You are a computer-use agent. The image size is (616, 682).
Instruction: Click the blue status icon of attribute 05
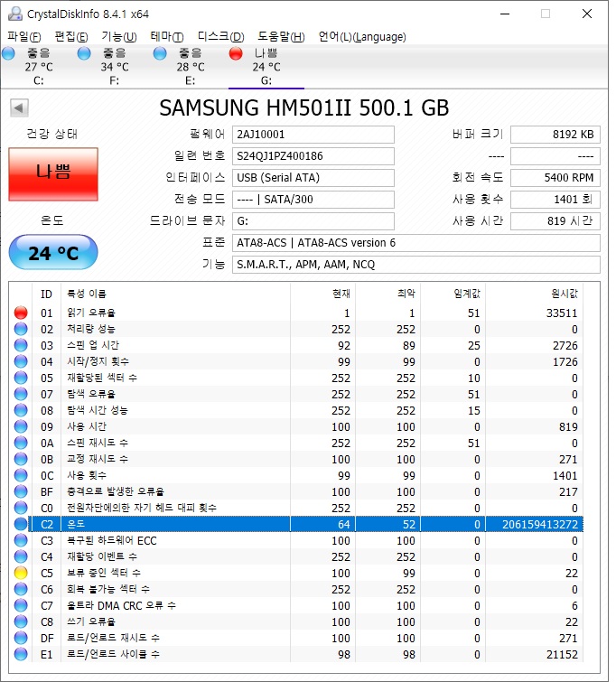pos(21,378)
